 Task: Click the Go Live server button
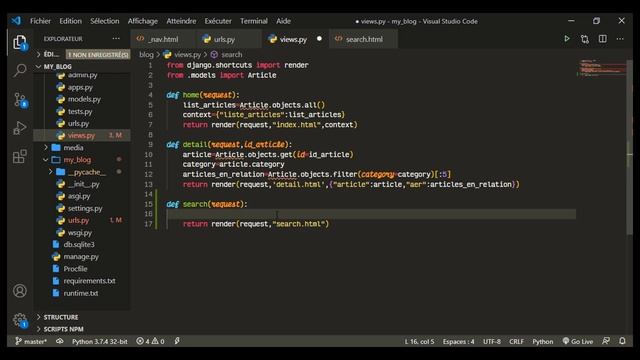(x=578, y=341)
